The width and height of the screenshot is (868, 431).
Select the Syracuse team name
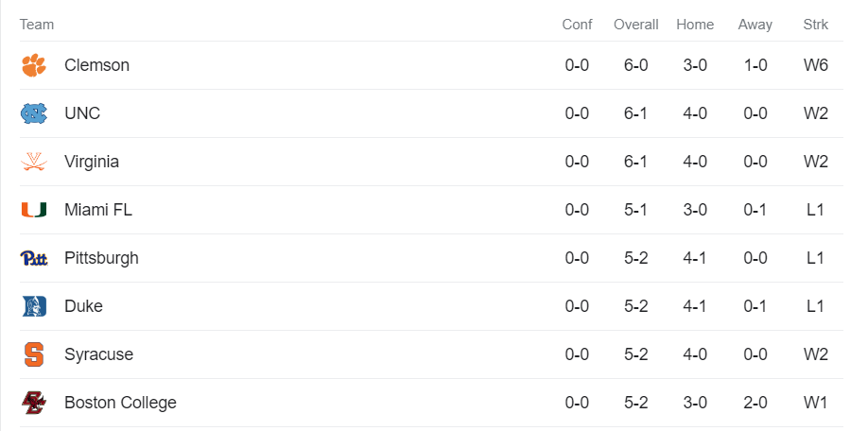click(98, 354)
